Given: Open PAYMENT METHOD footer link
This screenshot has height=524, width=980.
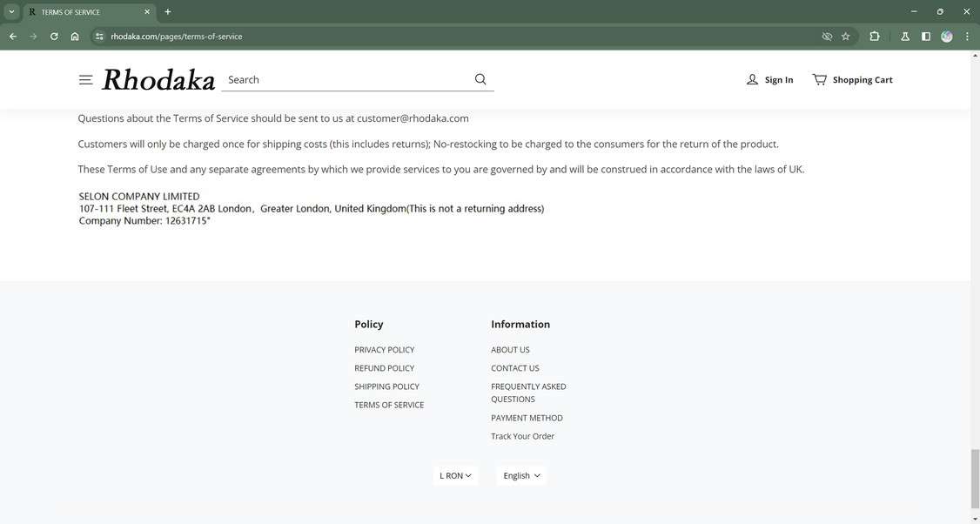Looking at the screenshot, I should coord(527,418).
